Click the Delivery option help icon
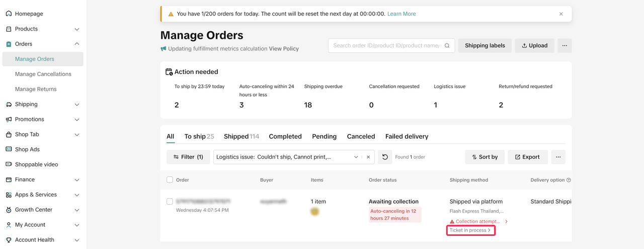The width and height of the screenshot is (644, 249). tap(569, 180)
